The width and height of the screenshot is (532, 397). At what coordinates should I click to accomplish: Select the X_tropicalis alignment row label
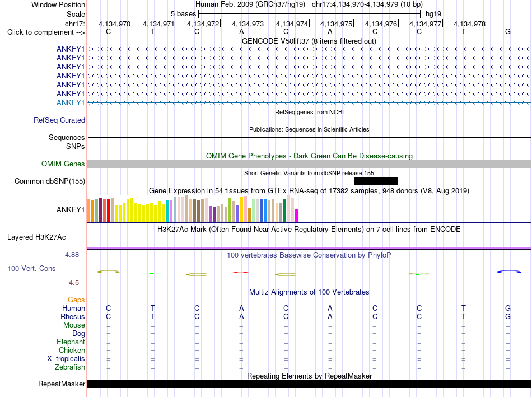66,359
